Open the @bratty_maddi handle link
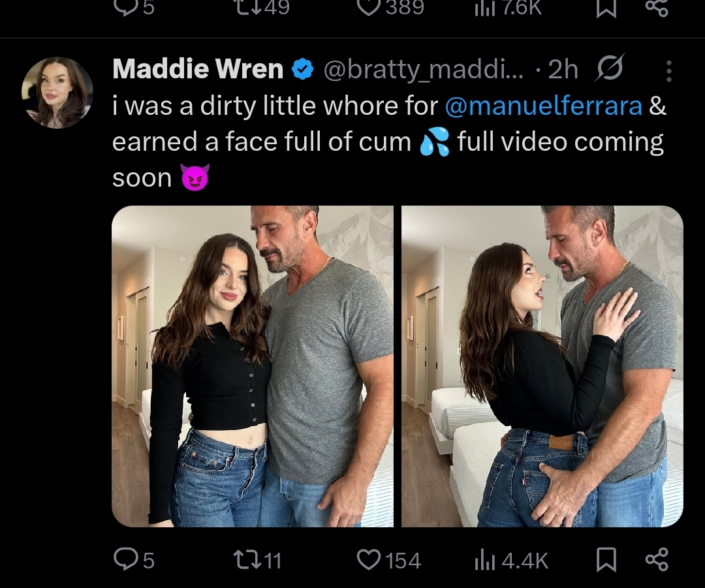The height and width of the screenshot is (588, 705). pyautogui.click(x=423, y=69)
